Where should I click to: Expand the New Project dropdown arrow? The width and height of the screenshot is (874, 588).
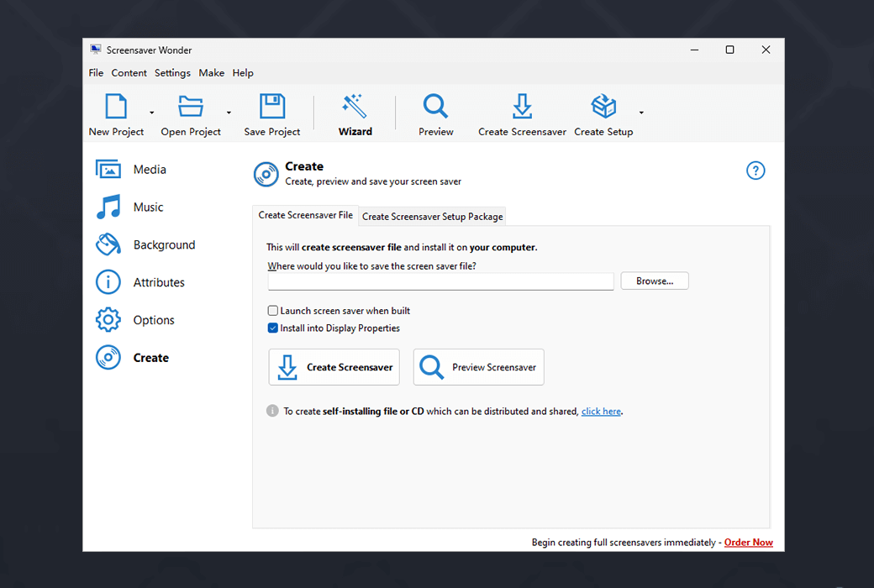pos(151,113)
